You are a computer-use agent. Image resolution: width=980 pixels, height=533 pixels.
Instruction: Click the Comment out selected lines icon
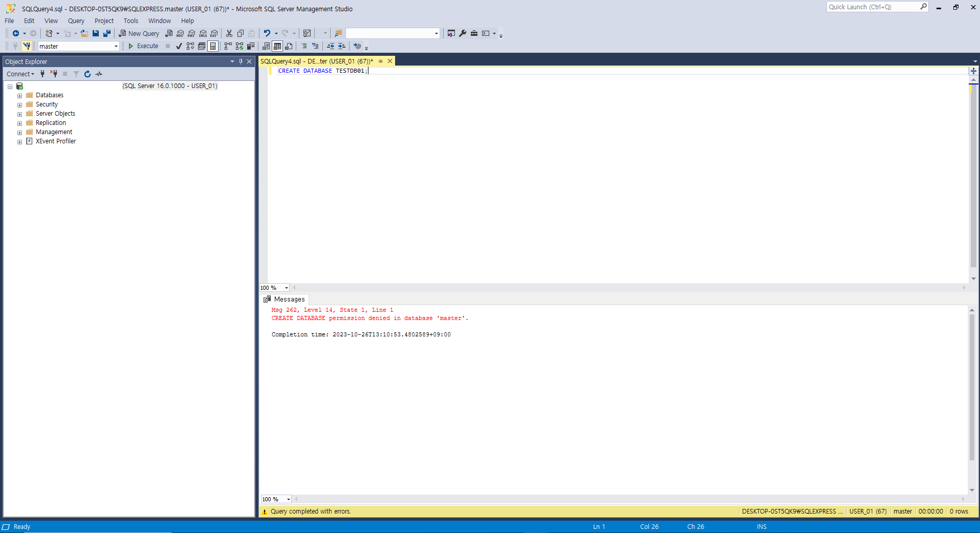[304, 46]
